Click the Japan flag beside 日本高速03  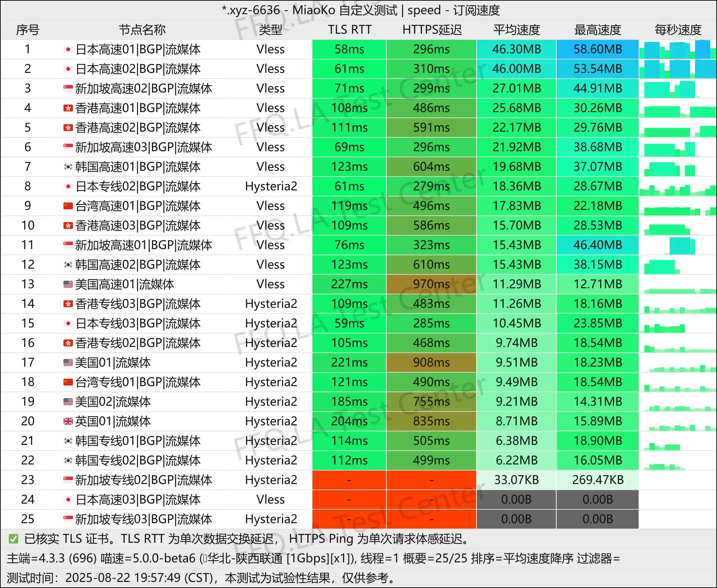68,500
